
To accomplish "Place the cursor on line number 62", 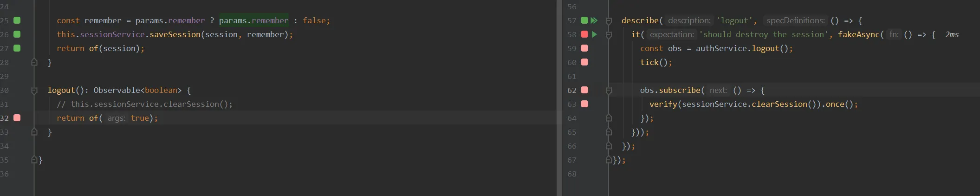I will [571, 90].
